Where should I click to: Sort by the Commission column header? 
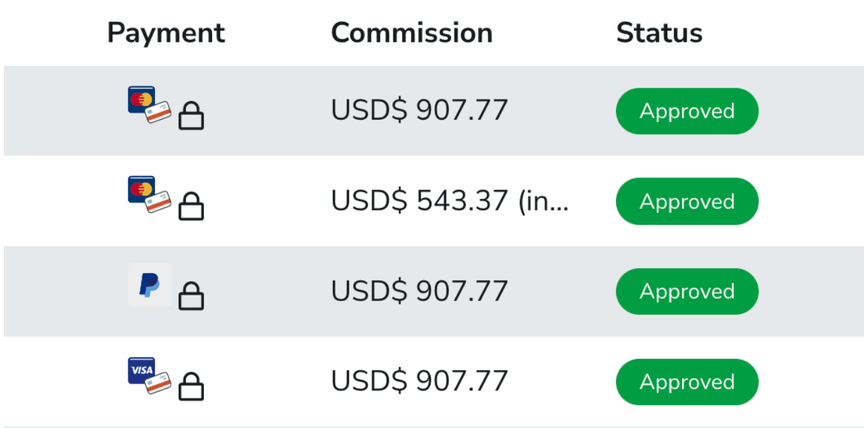click(411, 33)
